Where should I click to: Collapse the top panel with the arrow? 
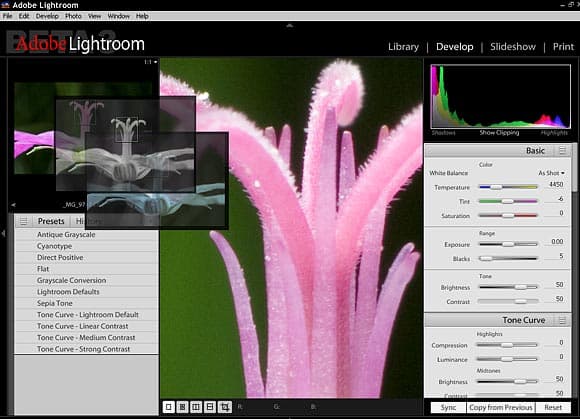point(290,26)
